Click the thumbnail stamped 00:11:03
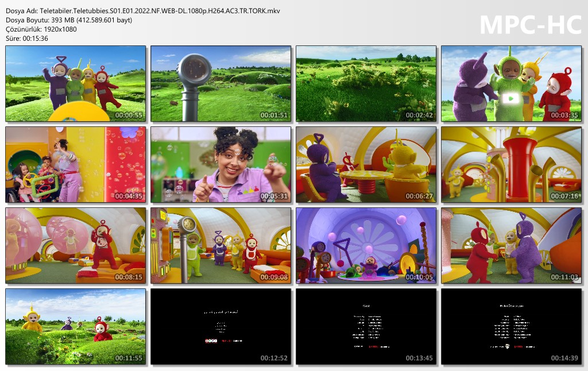Image resolution: width=588 pixels, height=371 pixels. click(x=512, y=246)
